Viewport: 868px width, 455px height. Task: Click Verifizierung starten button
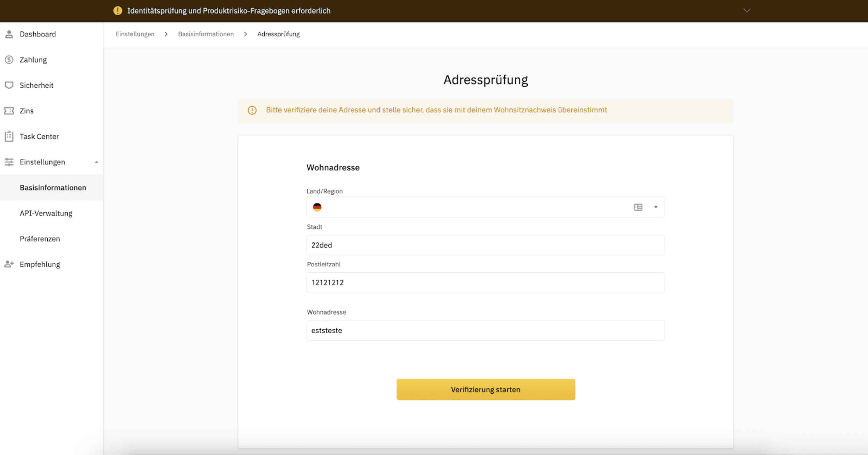coord(486,389)
